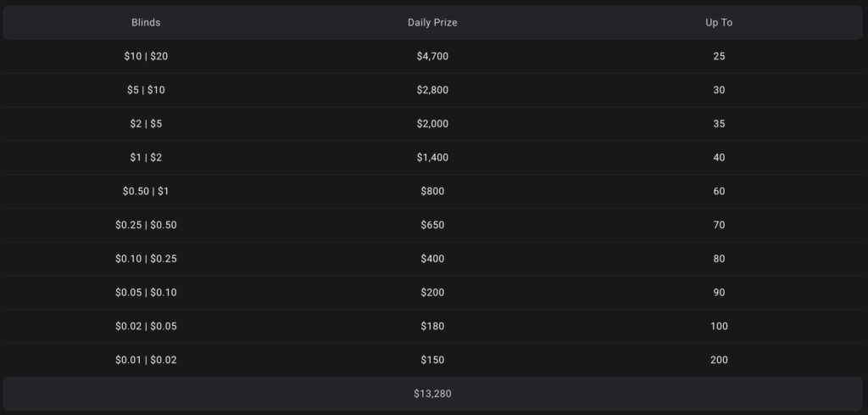The height and width of the screenshot is (415, 868).
Task: Select the $10 | $20 blinds cell
Action: click(146, 56)
